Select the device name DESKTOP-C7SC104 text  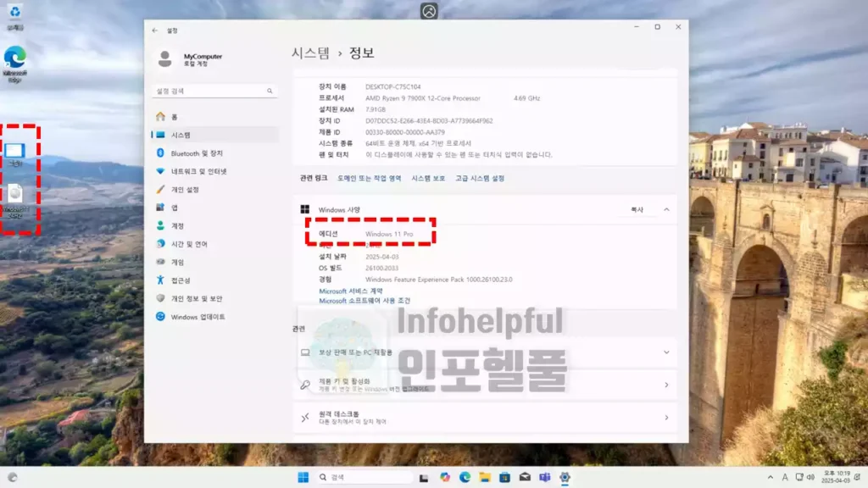(393, 87)
